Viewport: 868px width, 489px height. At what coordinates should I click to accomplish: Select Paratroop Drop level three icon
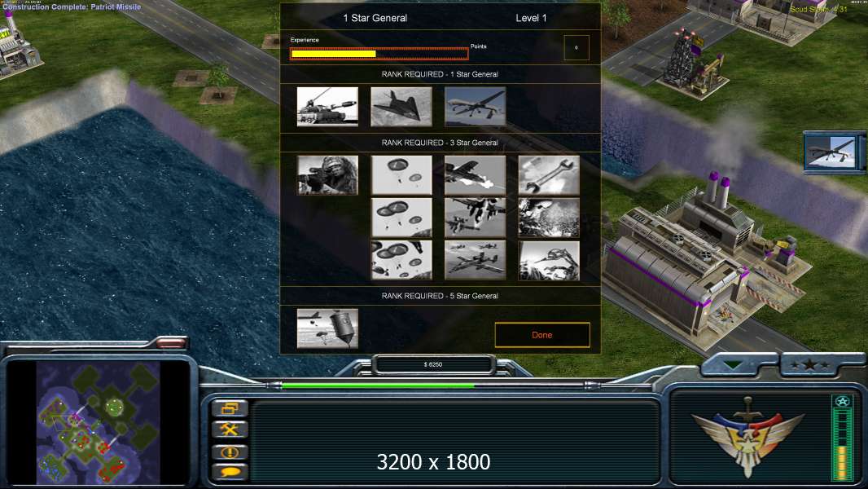pos(401,260)
